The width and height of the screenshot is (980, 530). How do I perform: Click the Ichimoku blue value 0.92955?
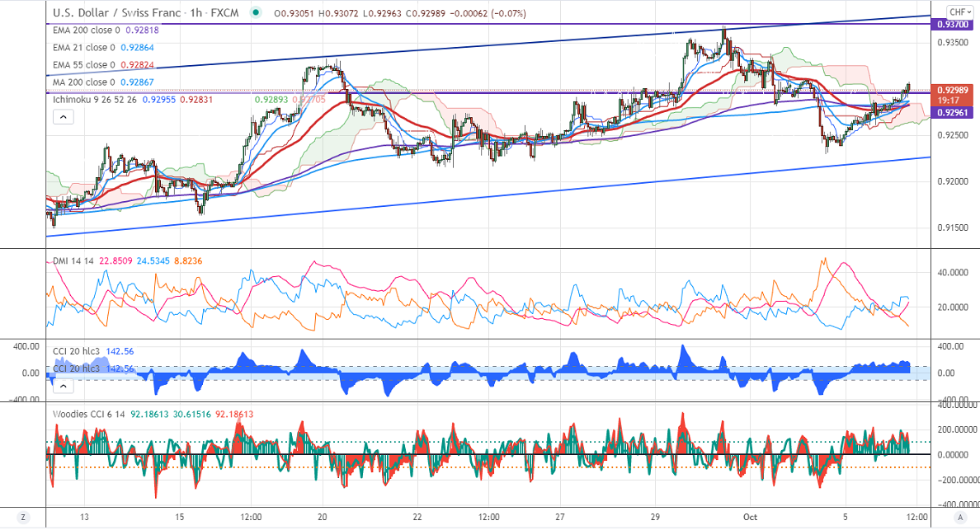click(x=158, y=99)
